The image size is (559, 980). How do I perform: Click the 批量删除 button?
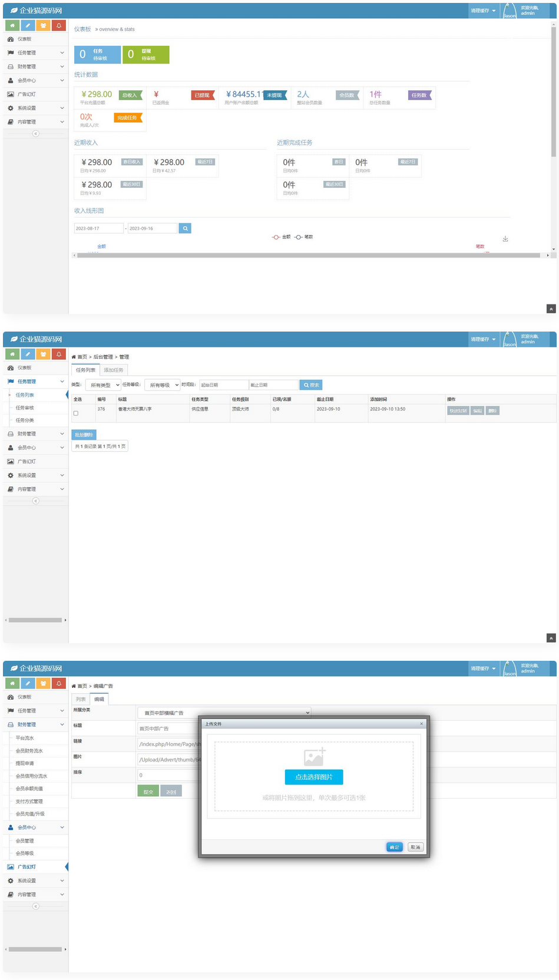84,435
